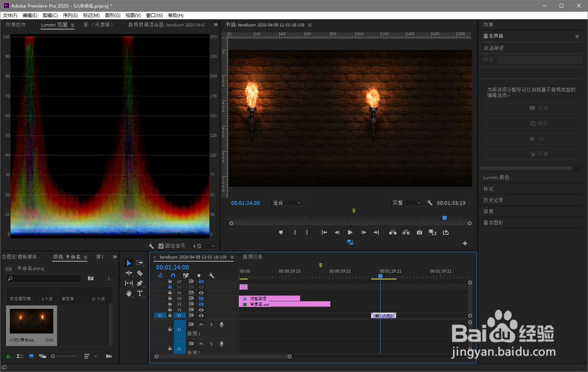Select the Razor tool
The image size is (588, 372).
coord(140,273)
